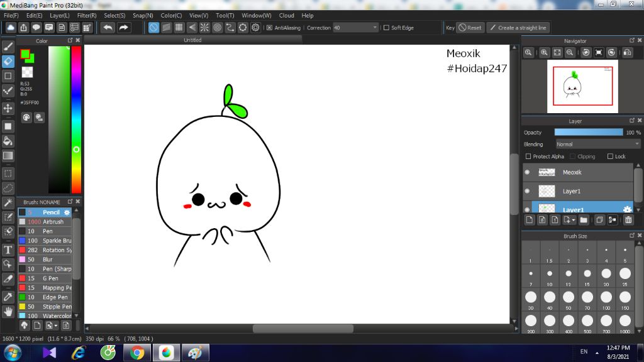
Task: Enable the Protect Alpha checkbox
Action: (528, 156)
